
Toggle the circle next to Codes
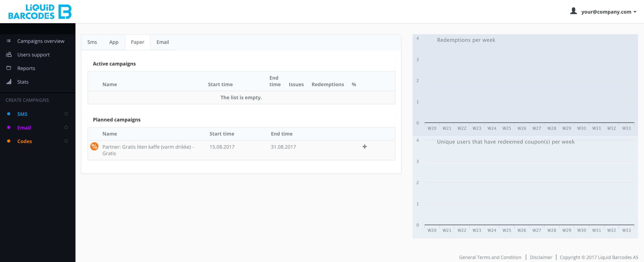click(x=66, y=141)
